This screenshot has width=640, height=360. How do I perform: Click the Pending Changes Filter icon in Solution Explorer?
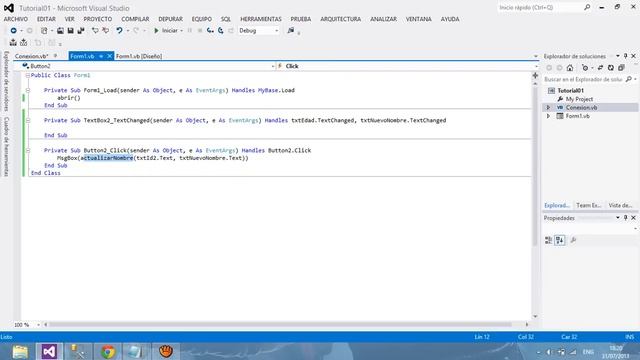pos(585,68)
